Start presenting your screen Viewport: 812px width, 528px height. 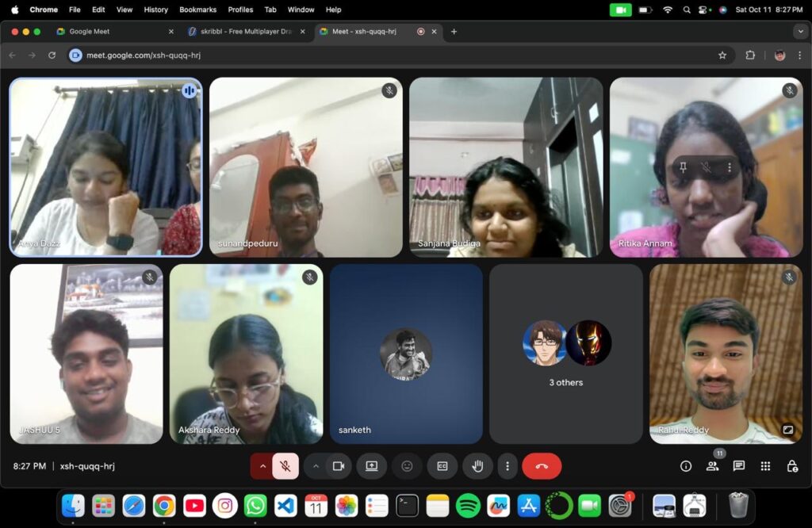[371, 466]
